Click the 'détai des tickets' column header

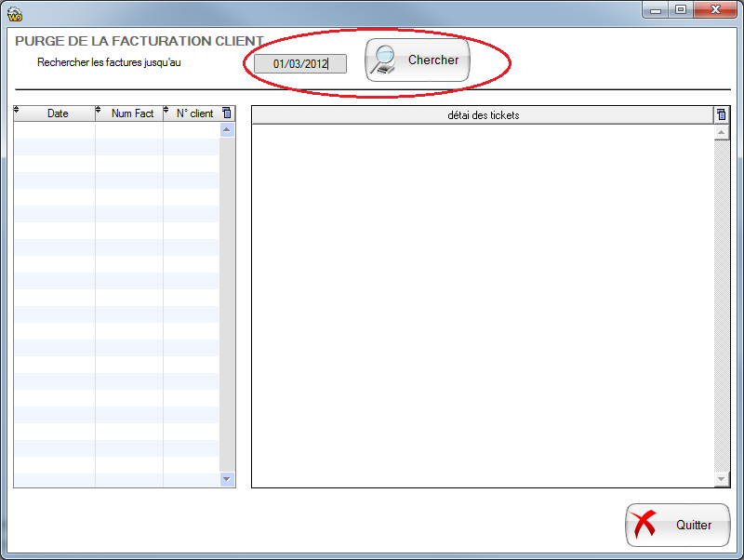click(483, 115)
